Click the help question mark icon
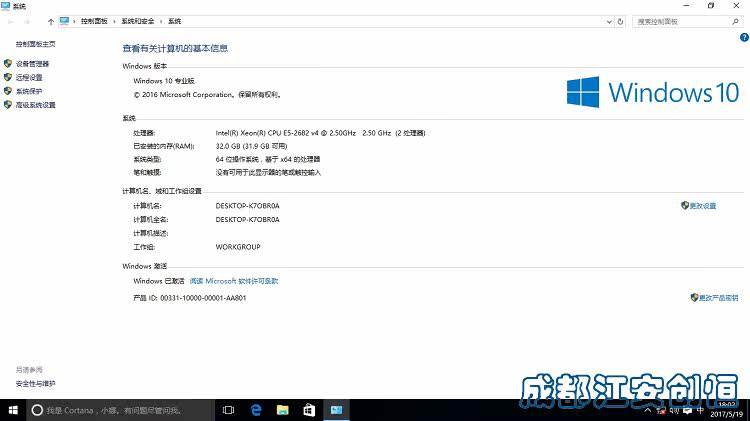This screenshot has height=421, width=750. coord(744,37)
